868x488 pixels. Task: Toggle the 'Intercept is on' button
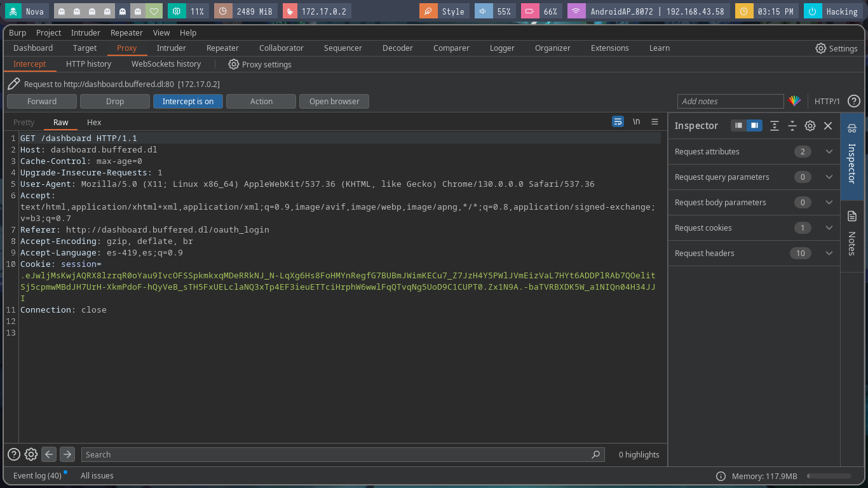click(188, 101)
